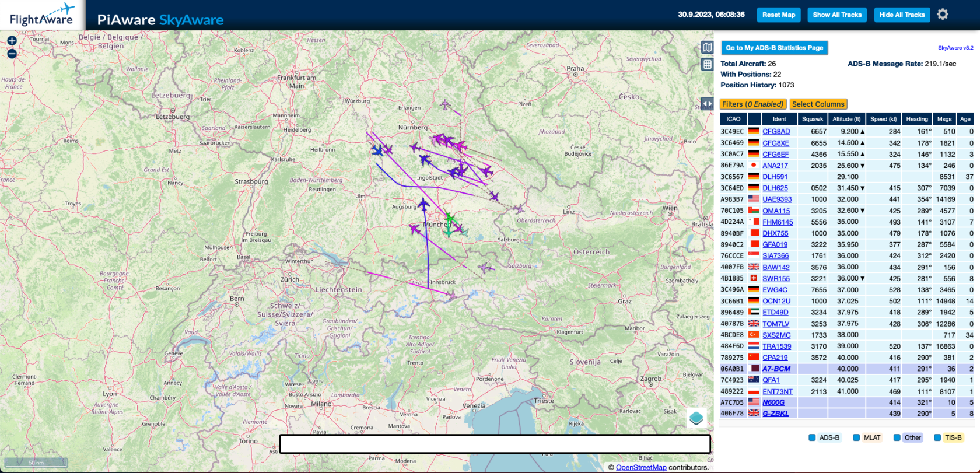Select the dark blue aircraft near Heilbronn
This screenshot has height=473, width=980.
[x=378, y=150]
